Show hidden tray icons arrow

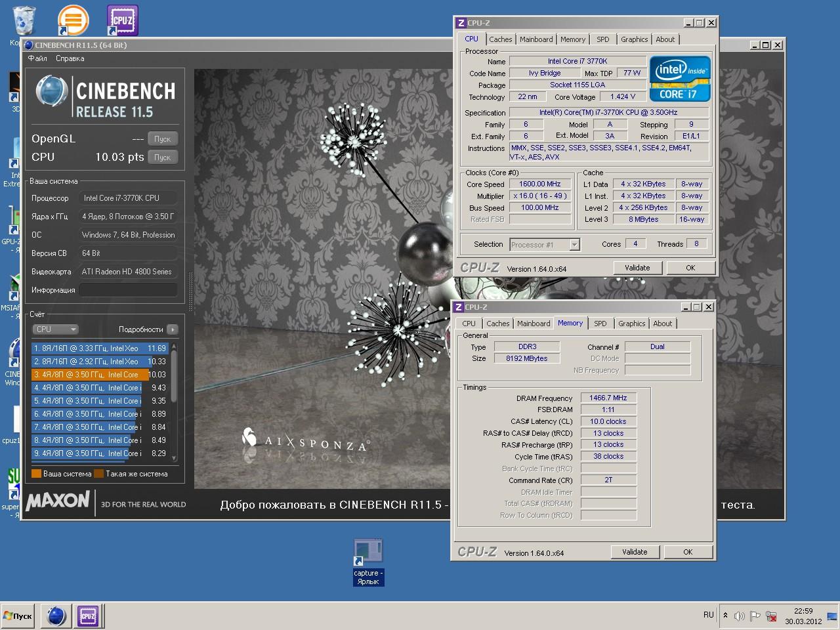[725, 616]
